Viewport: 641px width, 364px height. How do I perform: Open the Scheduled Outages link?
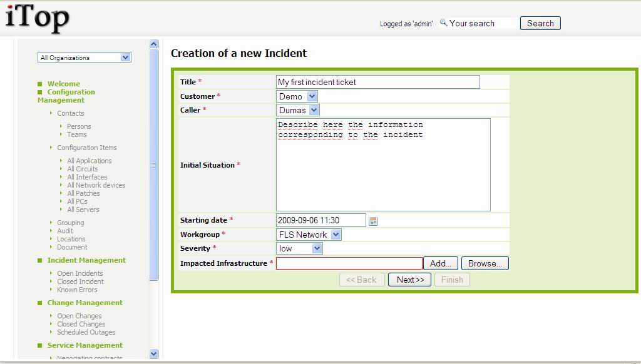pos(86,332)
